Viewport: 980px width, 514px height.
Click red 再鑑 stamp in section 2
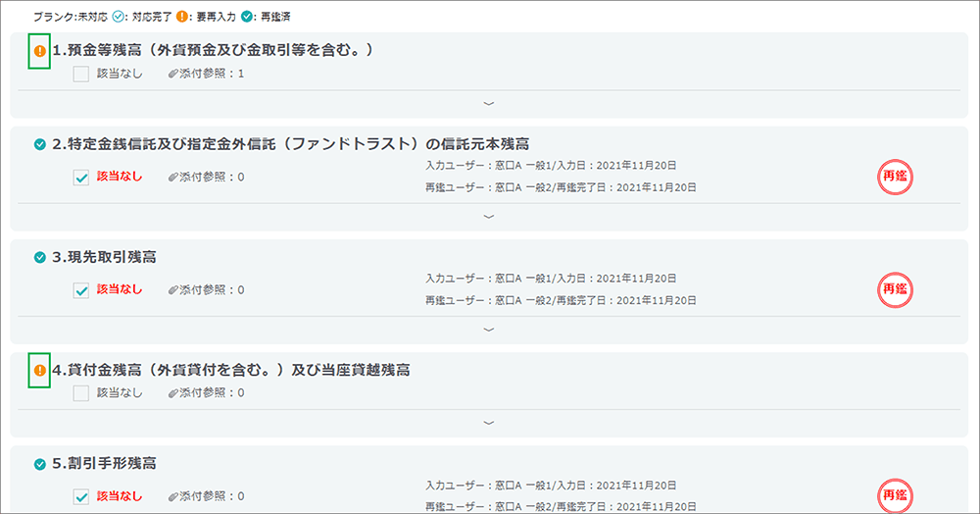pos(894,178)
